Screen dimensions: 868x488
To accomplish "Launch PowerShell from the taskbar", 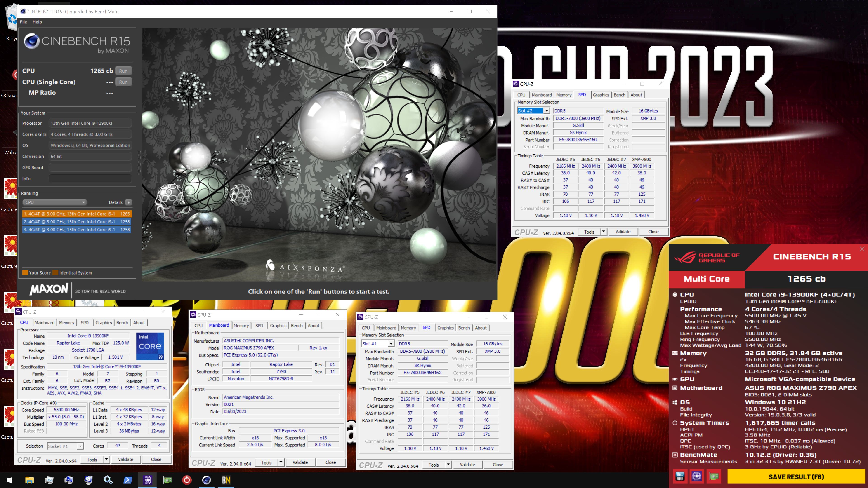I will [128, 480].
